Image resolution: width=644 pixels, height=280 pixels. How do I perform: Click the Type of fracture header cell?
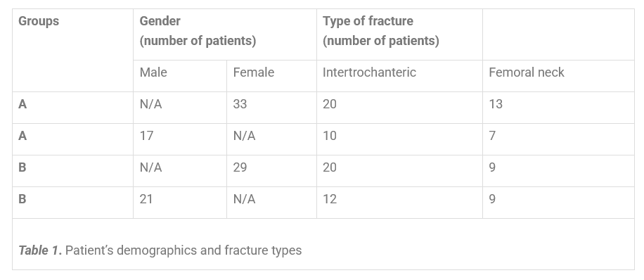coord(399,34)
